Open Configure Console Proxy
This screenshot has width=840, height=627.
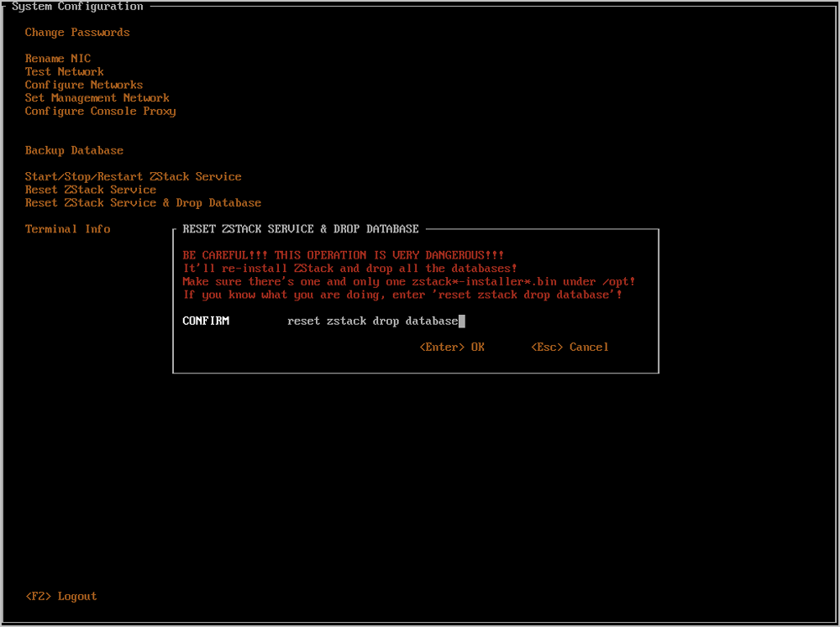(x=100, y=112)
